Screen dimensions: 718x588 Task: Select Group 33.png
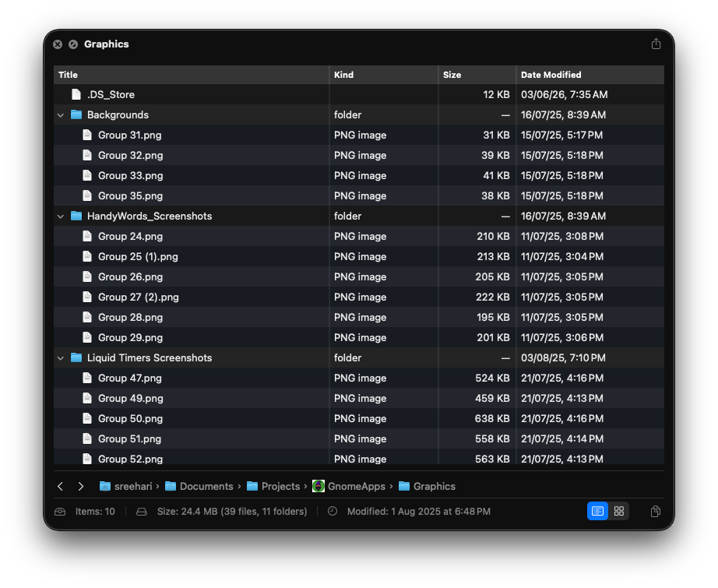[359, 175]
